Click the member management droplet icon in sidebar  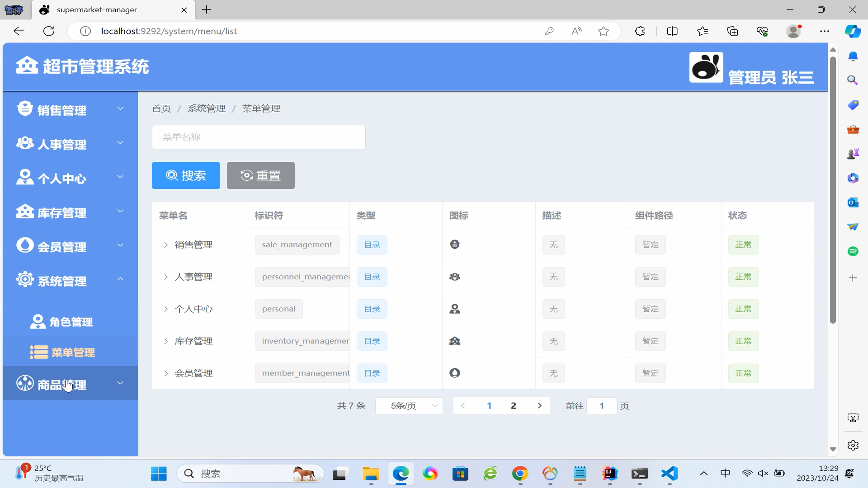pyautogui.click(x=25, y=245)
